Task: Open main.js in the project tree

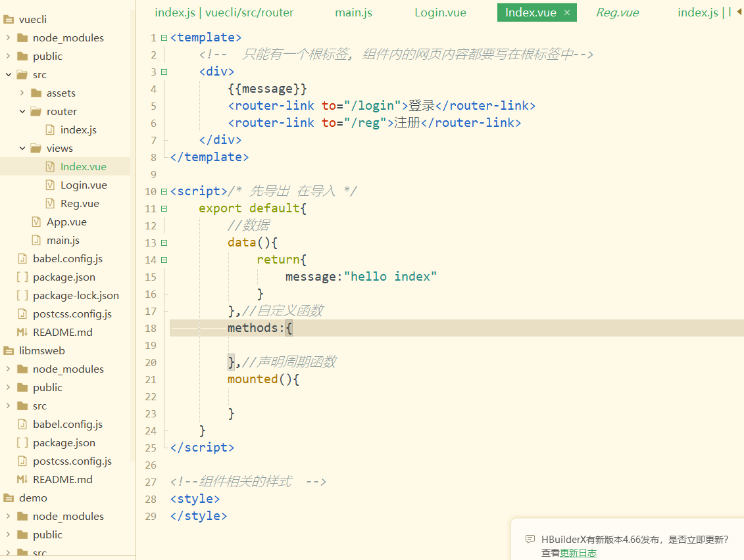Action: click(x=63, y=241)
